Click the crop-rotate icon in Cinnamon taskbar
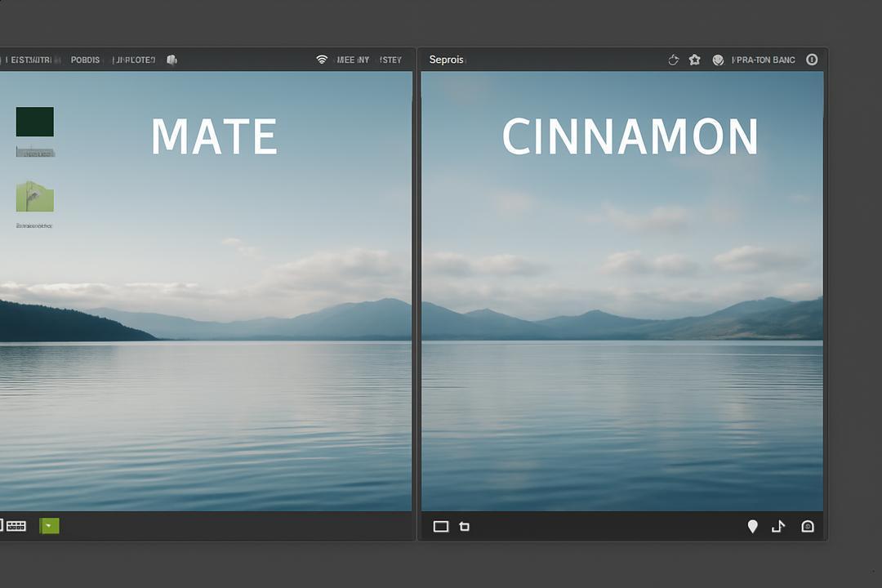The width and height of the screenshot is (882, 588). coord(465,527)
